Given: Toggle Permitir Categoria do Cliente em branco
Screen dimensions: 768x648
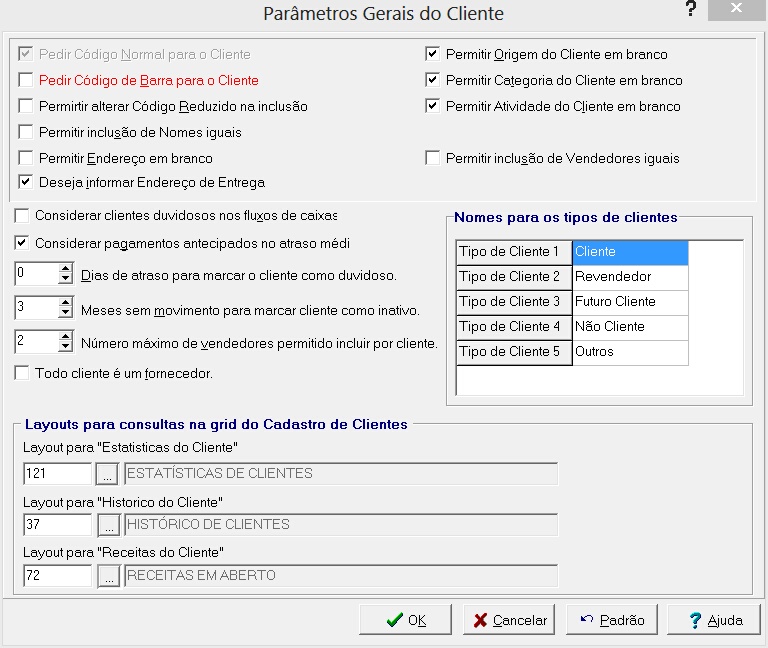Looking at the screenshot, I should (432, 80).
